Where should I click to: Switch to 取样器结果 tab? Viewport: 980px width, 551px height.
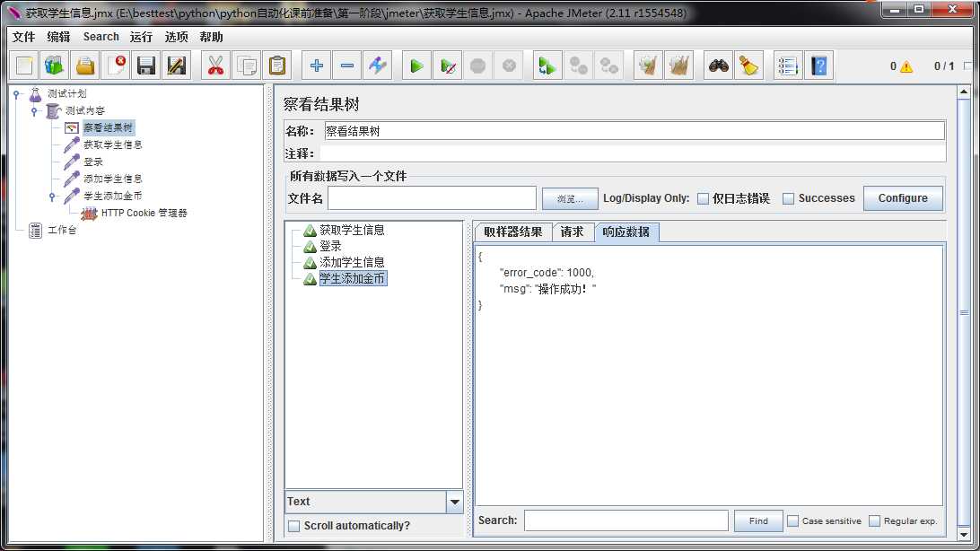tap(513, 232)
